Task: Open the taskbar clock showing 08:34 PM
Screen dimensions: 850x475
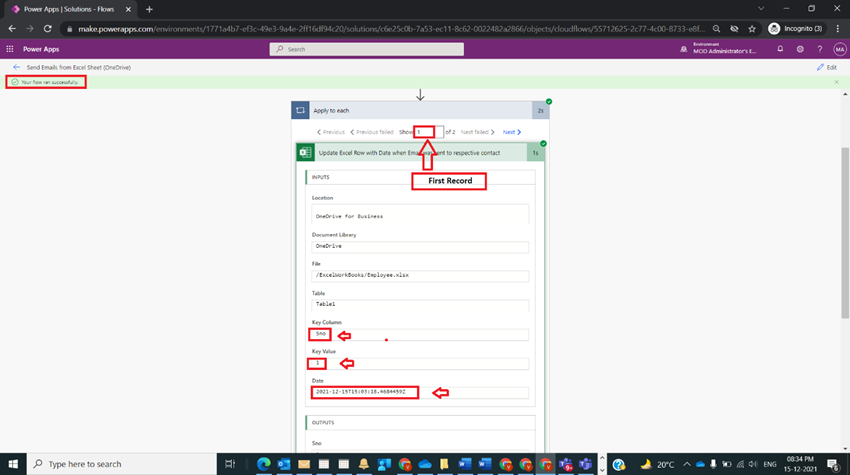Action: (800, 464)
